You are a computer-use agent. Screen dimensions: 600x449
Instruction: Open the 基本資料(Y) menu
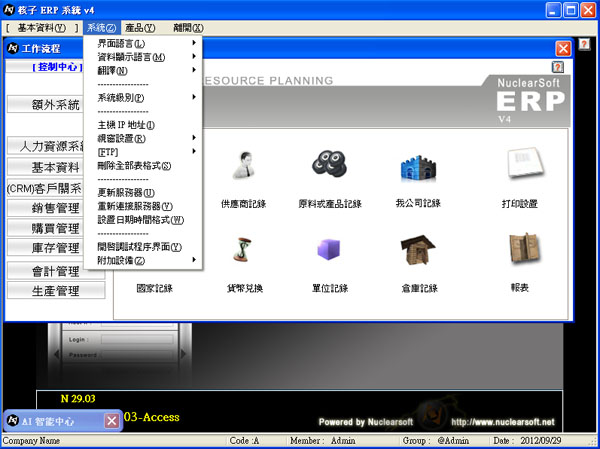[x=42, y=28]
